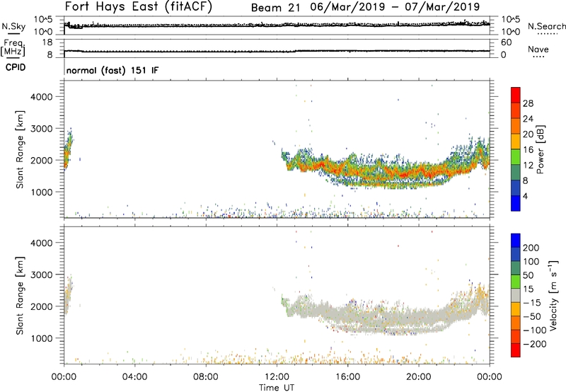
Task: Click the "20:00" time axis label
Action: [x=418, y=377]
